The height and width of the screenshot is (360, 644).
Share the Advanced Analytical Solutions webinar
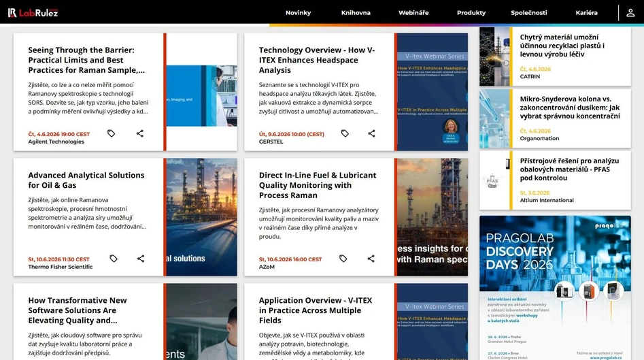(x=141, y=259)
